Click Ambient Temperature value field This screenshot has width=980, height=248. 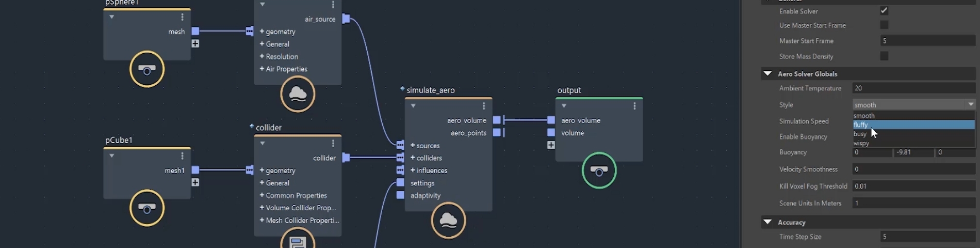(x=913, y=88)
